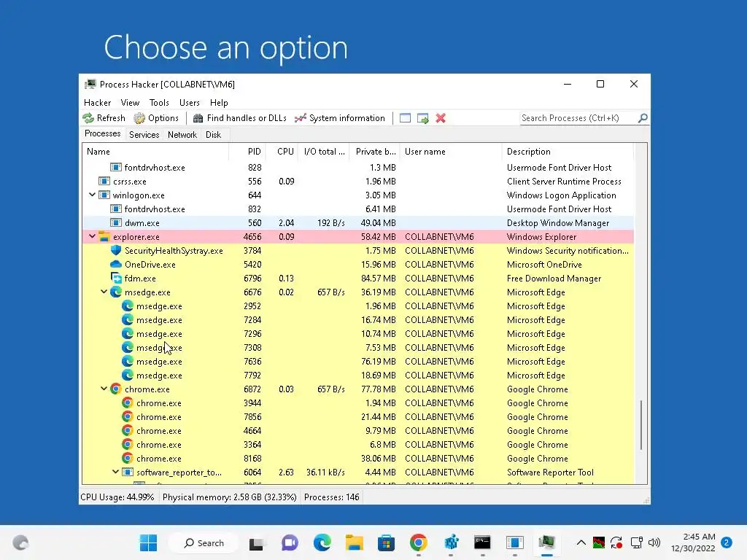Sort by the Name column header

[155, 152]
